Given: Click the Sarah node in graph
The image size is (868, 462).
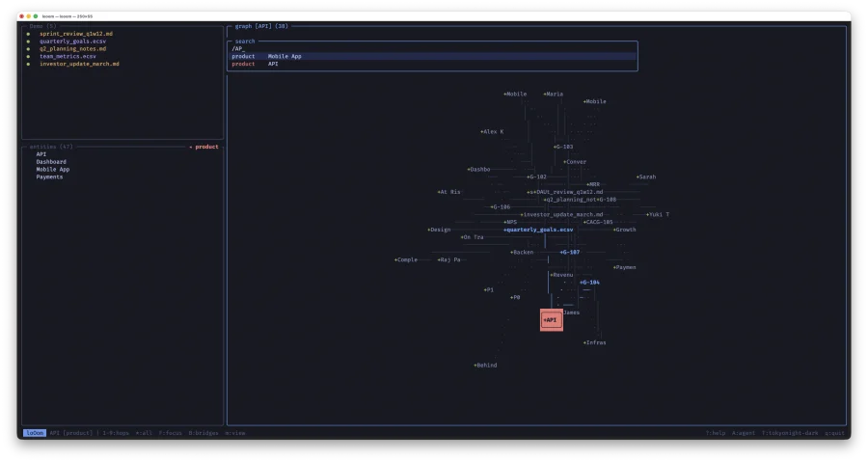Looking at the screenshot, I should coord(646,177).
